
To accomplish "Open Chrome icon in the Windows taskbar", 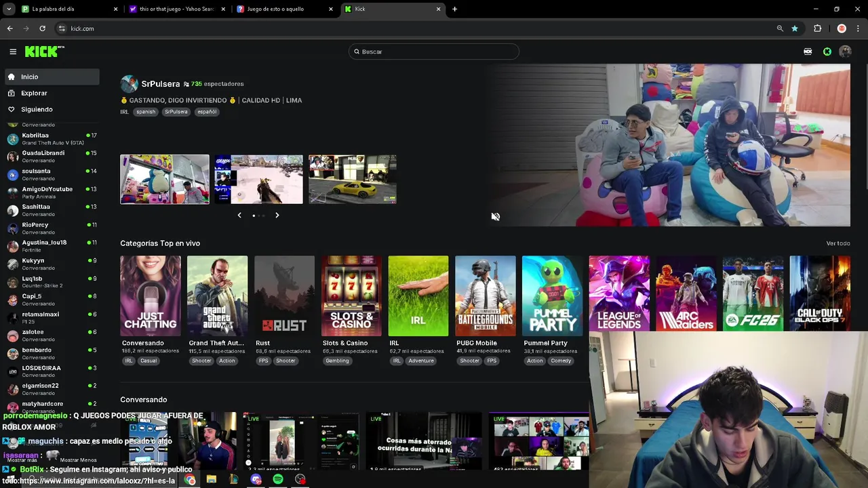I will point(189,480).
